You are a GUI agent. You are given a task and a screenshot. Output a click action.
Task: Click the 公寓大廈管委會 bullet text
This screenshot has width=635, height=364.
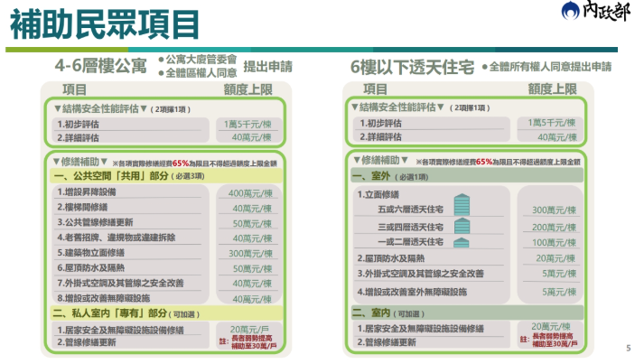201,60
